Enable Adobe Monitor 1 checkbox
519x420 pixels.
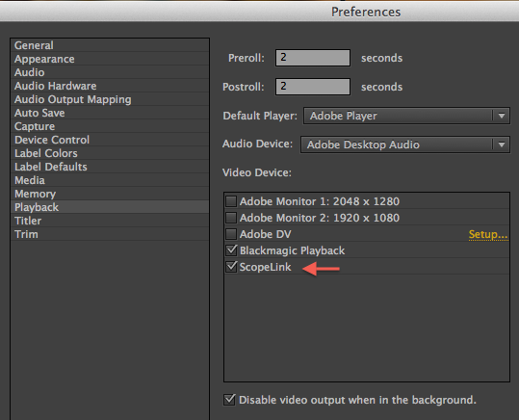click(231, 201)
